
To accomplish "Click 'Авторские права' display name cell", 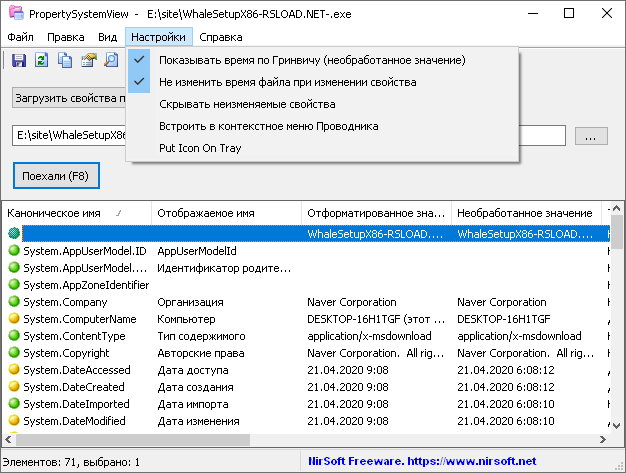I will [x=201, y=353].
